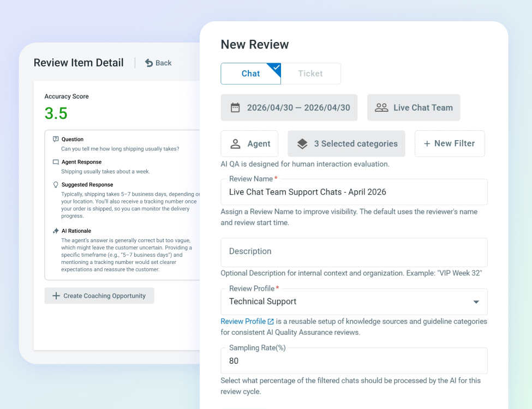Click the 'Optional Description for internal context' hint
The width and height of the screenshot is (532, 409).
(351, 273)
